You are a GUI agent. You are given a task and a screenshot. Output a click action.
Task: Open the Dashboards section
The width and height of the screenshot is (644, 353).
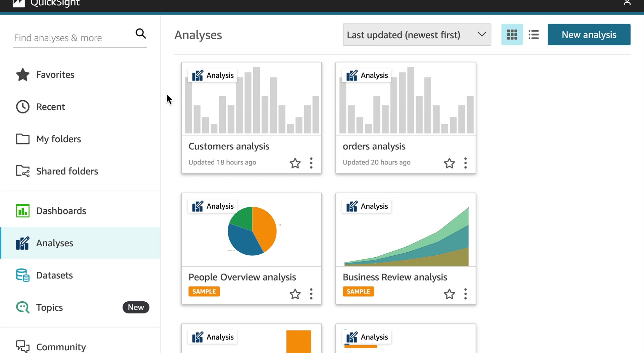click(x=61, y=211)
